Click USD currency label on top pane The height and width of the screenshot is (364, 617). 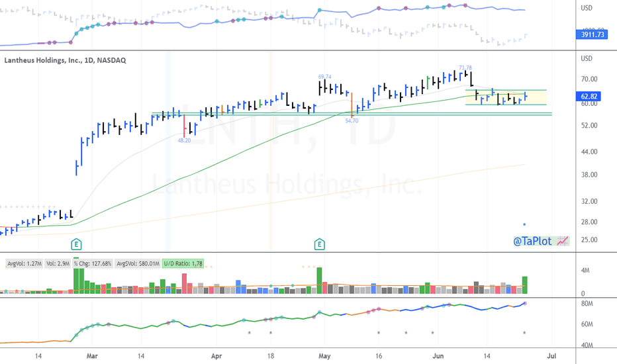(x=587, y=8)
